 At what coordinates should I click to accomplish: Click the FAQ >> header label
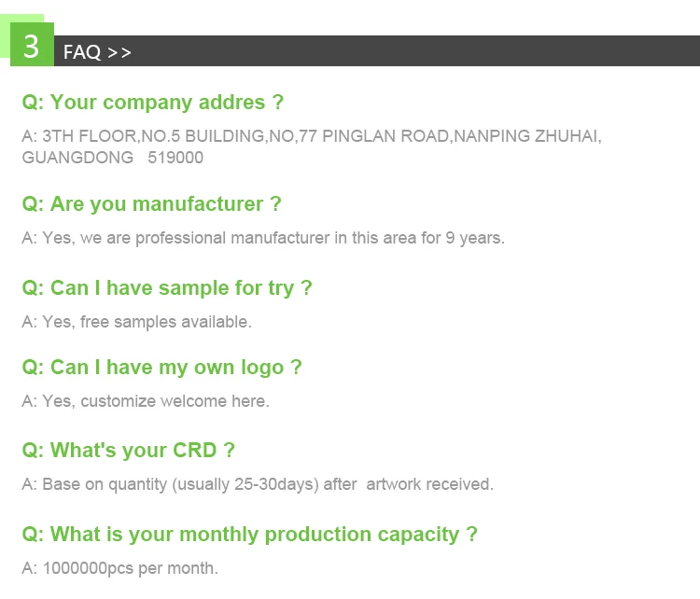point(97,52)
